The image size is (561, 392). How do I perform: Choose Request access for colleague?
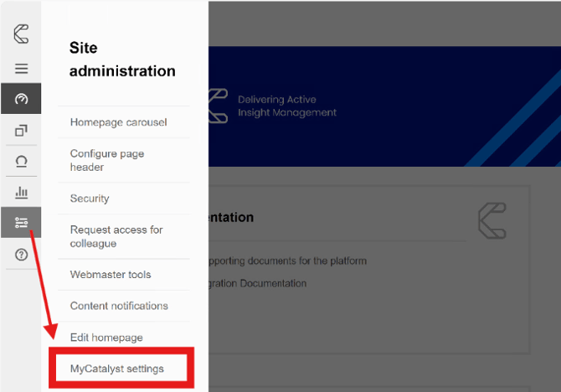pos(116,236)
